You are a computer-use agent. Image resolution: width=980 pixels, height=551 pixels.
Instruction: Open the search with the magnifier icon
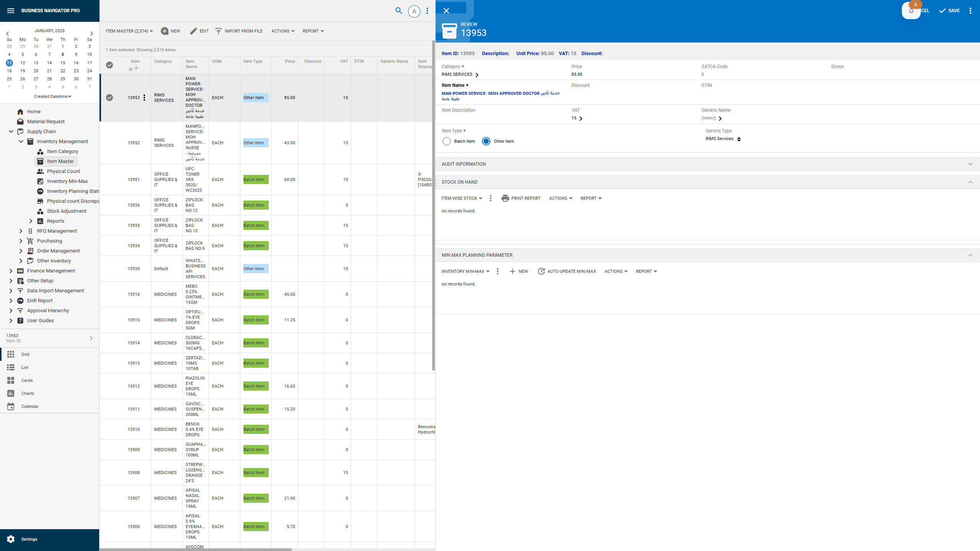click(399, 11)
